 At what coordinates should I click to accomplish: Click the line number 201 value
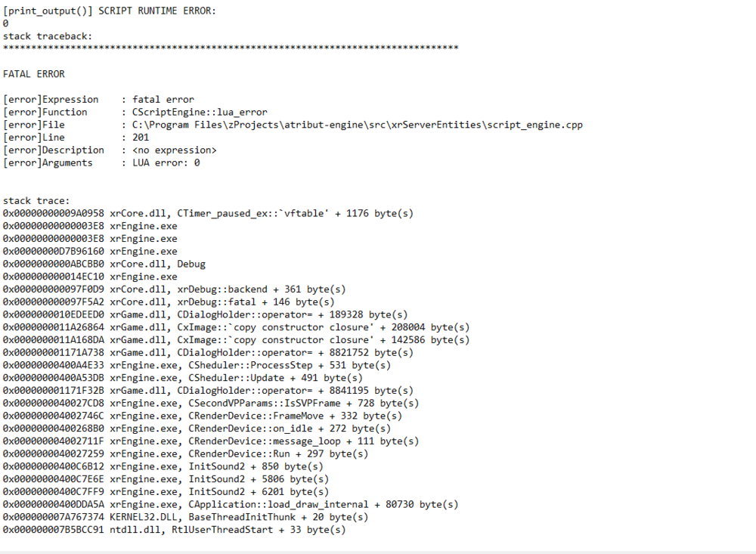(141, 138)
